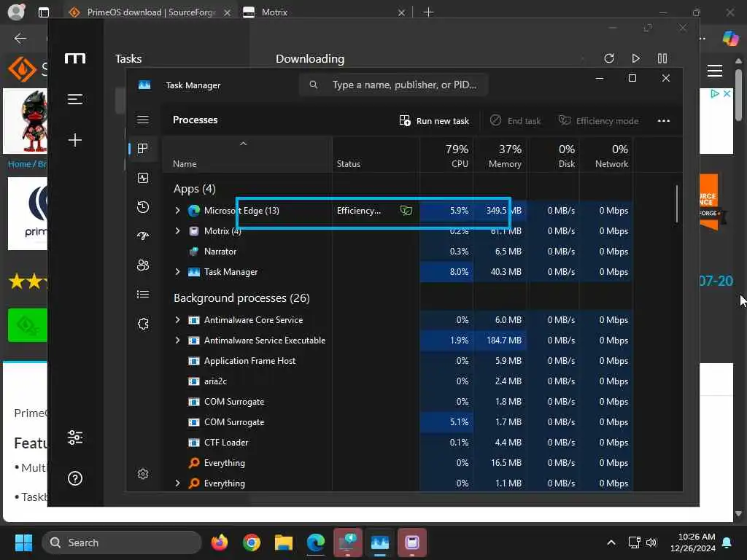Open File Explorer from the taskbar
This screenshot has width=747, height=560.
tap(284, 542)
